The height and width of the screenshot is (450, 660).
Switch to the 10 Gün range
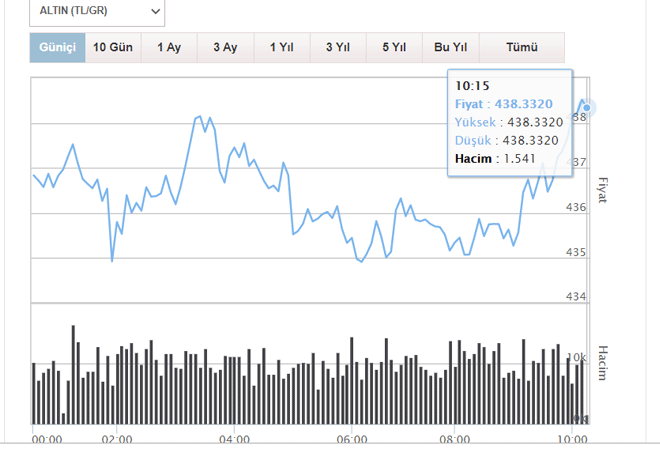[113, 48]
